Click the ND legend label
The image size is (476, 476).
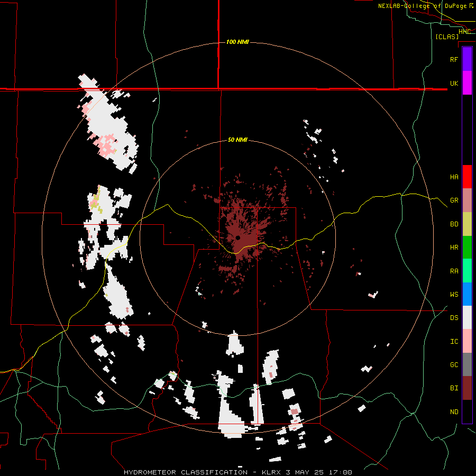tap(454, 412)
